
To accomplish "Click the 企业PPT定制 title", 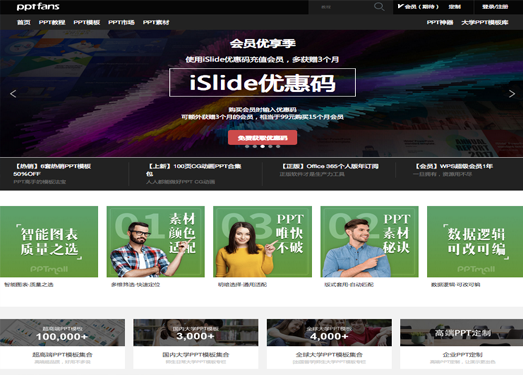I will point(462,354).
